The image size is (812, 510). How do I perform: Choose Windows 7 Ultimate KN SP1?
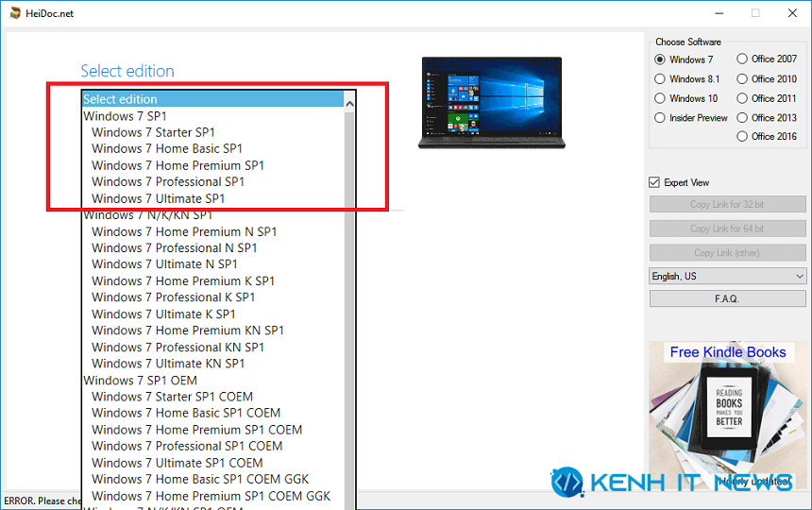click(168, 364)
